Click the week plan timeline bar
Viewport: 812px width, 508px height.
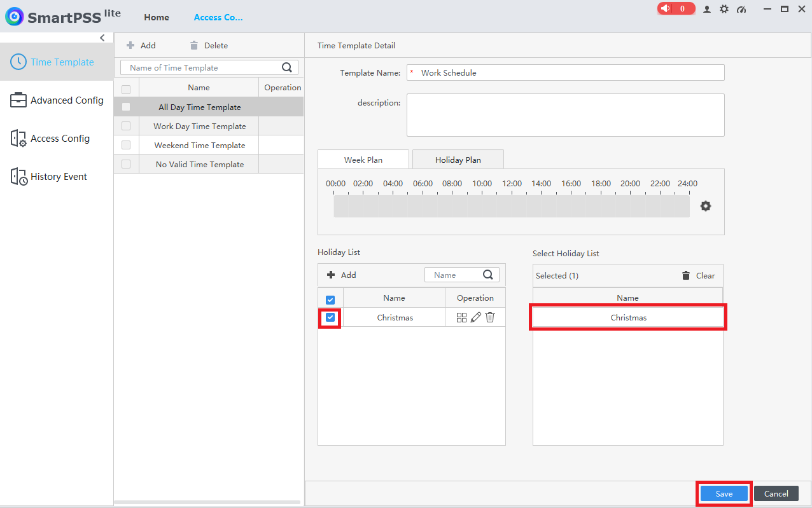511,206
